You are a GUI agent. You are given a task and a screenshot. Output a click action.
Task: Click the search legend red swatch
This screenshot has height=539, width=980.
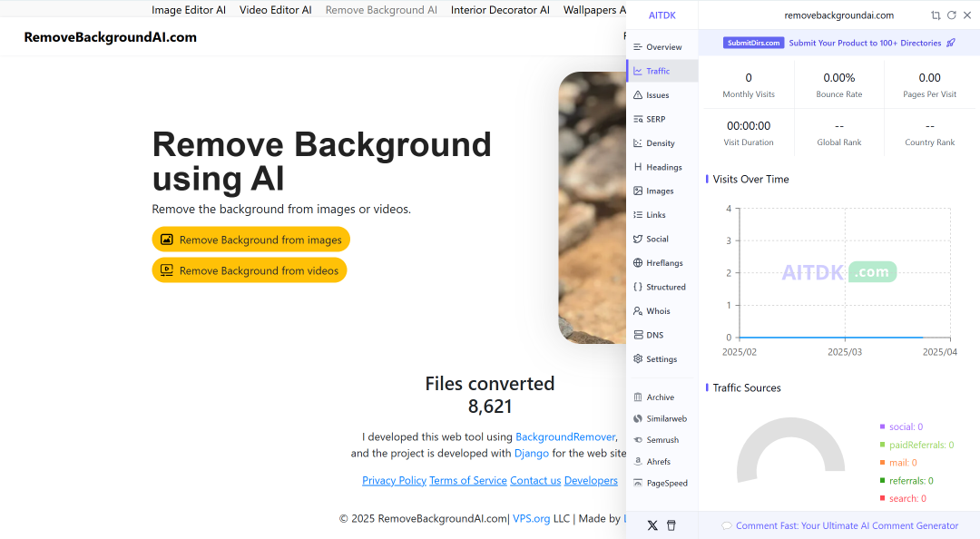click(883, 498)
